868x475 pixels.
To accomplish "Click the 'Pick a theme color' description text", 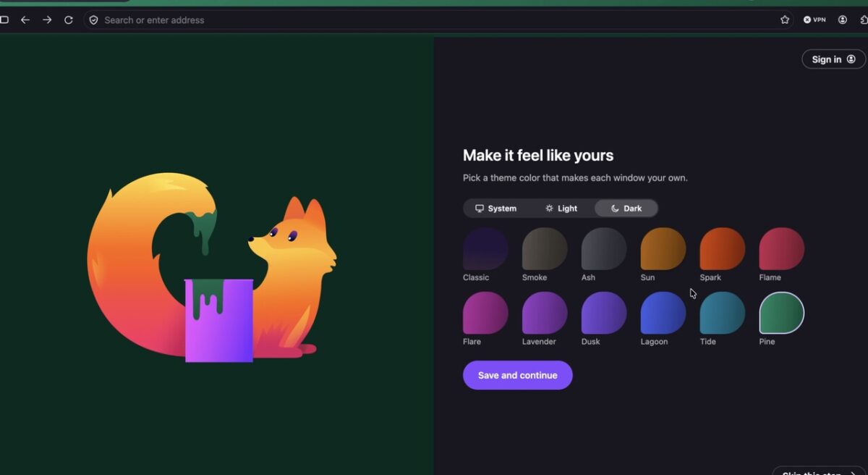I will (x=575, y=178).
